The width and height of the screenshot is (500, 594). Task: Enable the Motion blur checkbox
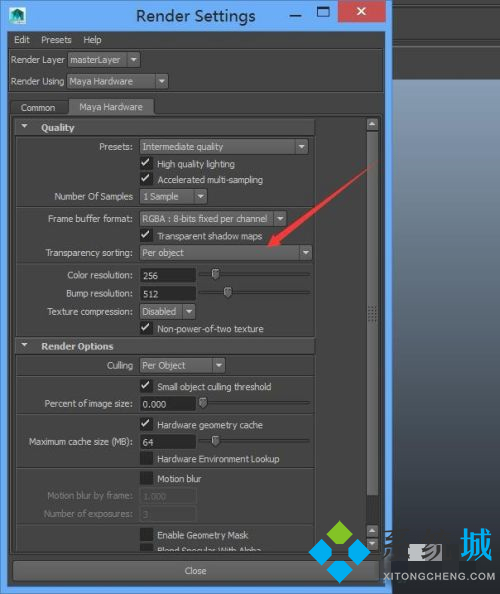pos(146,478)
